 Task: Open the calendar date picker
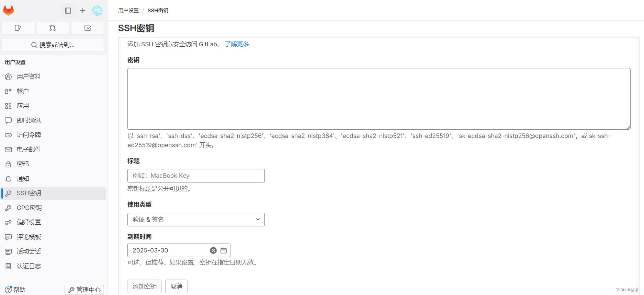click(224, 250)
